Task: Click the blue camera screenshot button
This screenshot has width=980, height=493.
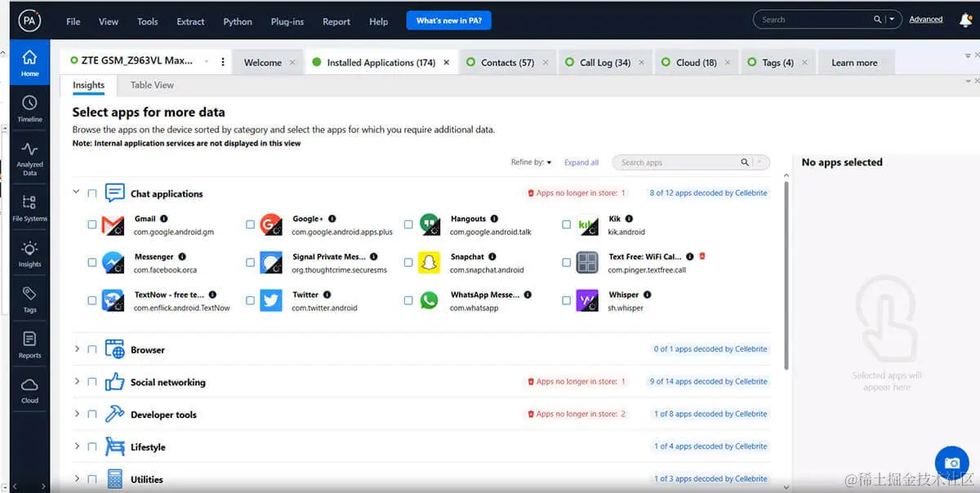Action: pos(951,462)
